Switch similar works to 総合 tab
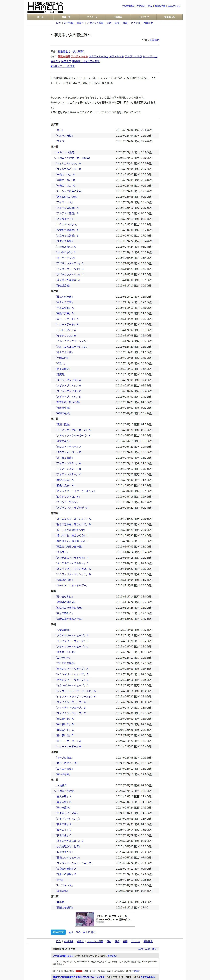 click(x=141, y=949)
